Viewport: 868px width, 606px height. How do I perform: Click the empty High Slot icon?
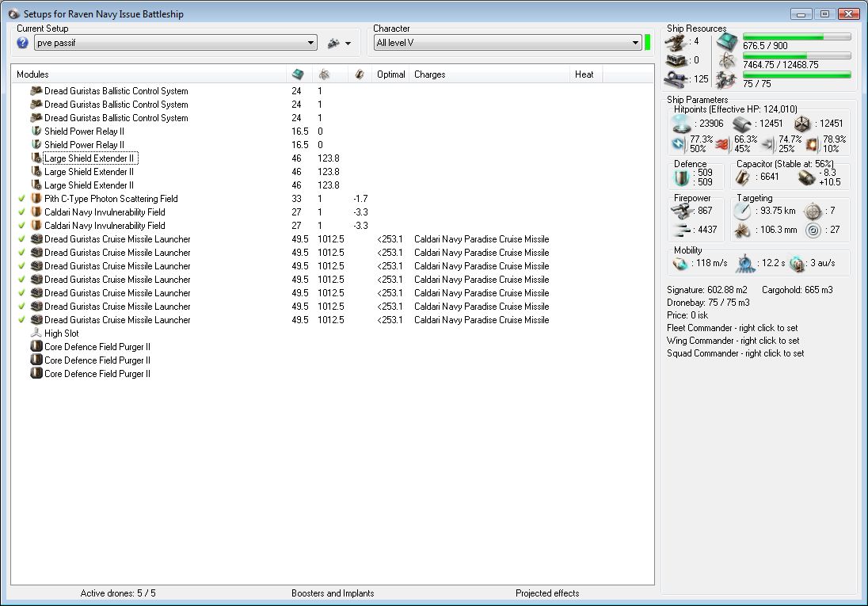(36, 333)
